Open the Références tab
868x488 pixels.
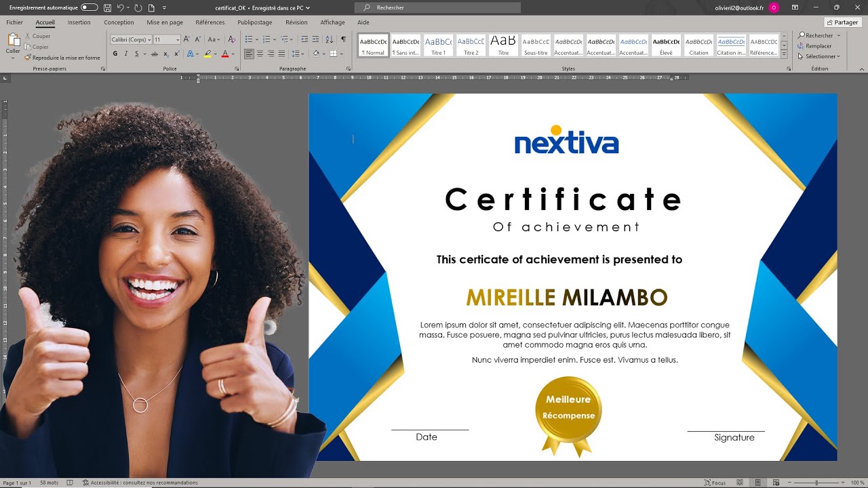pos(210,22)
